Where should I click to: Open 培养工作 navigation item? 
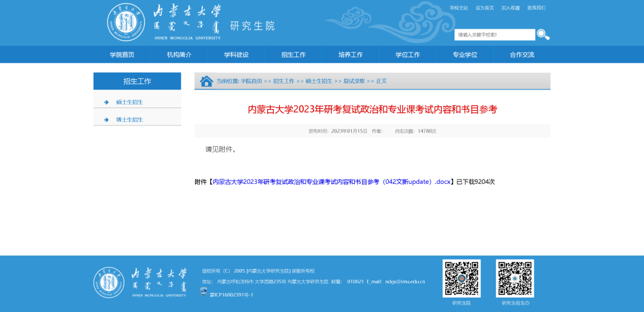351,55
